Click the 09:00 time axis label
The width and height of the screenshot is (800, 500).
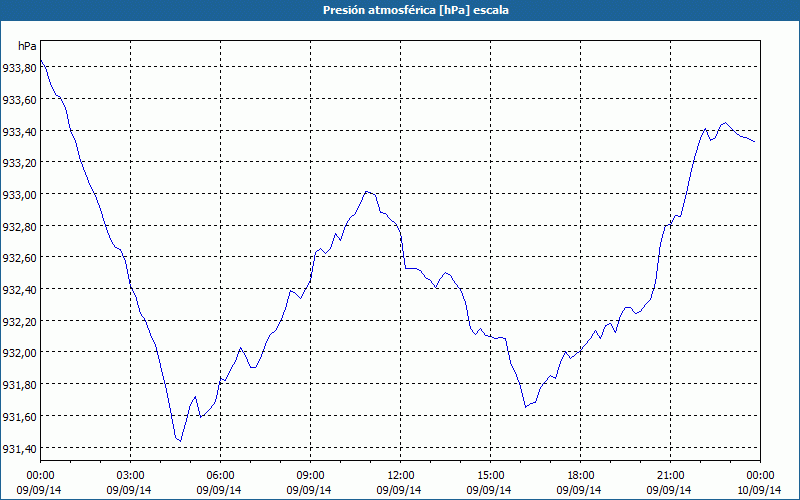(x=310, y=476)
